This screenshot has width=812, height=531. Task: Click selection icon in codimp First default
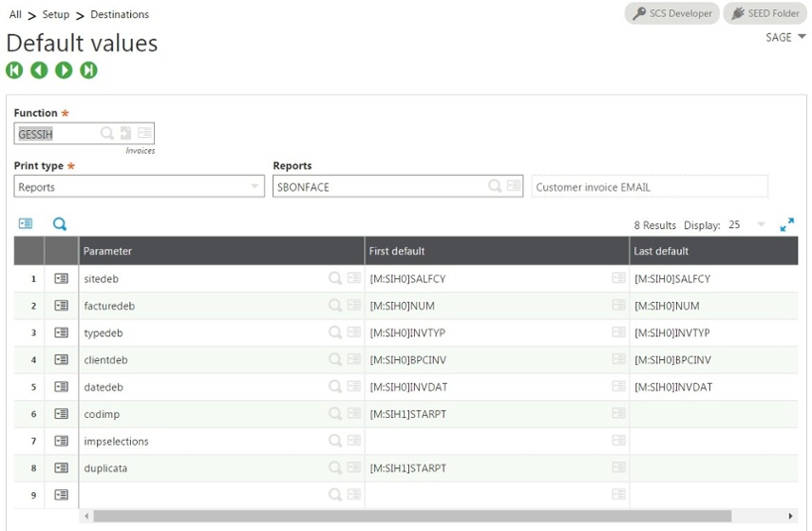point(618,414)
